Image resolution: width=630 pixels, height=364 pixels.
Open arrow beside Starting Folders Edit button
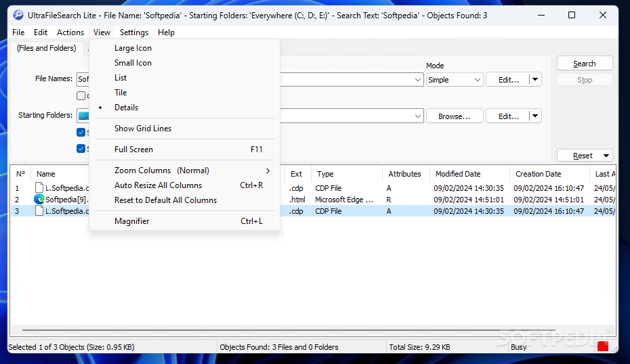click(x=535, y=116)
